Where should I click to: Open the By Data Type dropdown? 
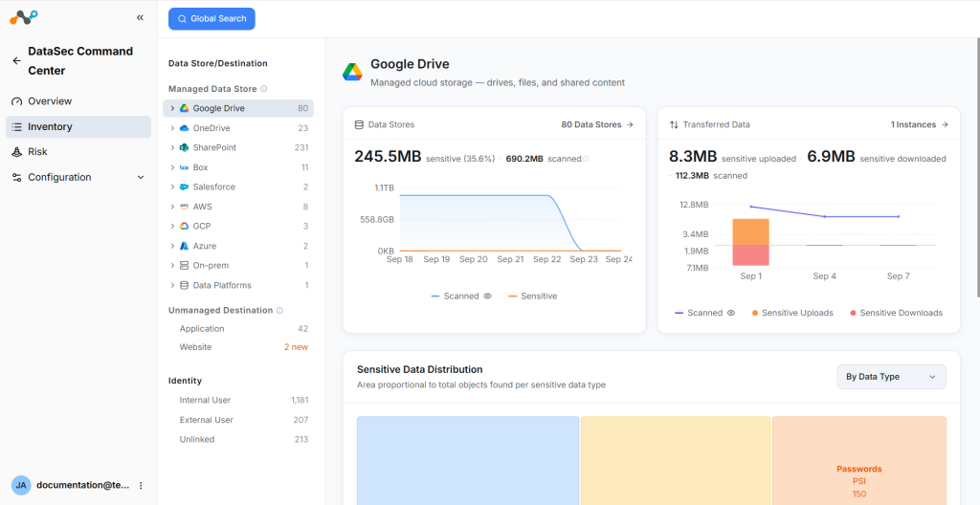click(891, 377)
